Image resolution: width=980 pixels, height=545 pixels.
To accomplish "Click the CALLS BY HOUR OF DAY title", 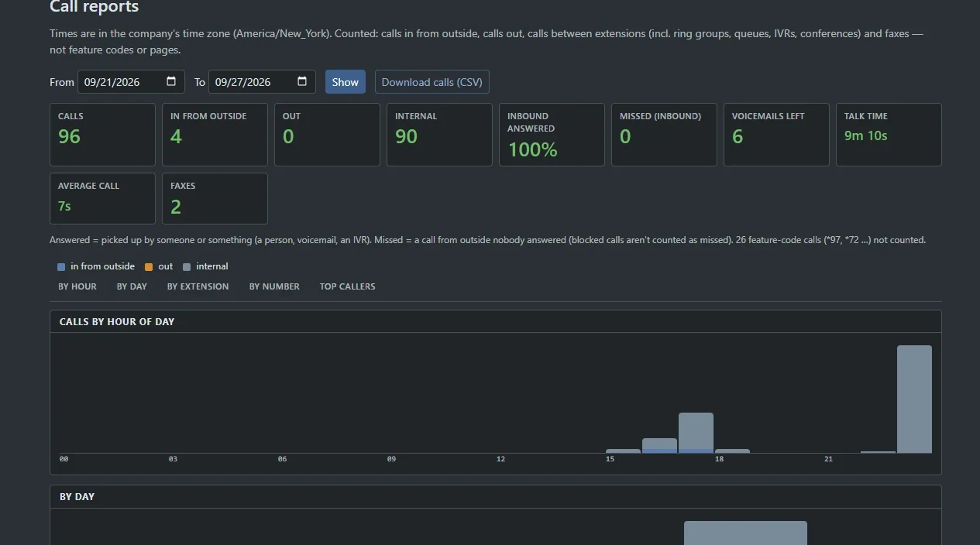I will tap(117, 321).
